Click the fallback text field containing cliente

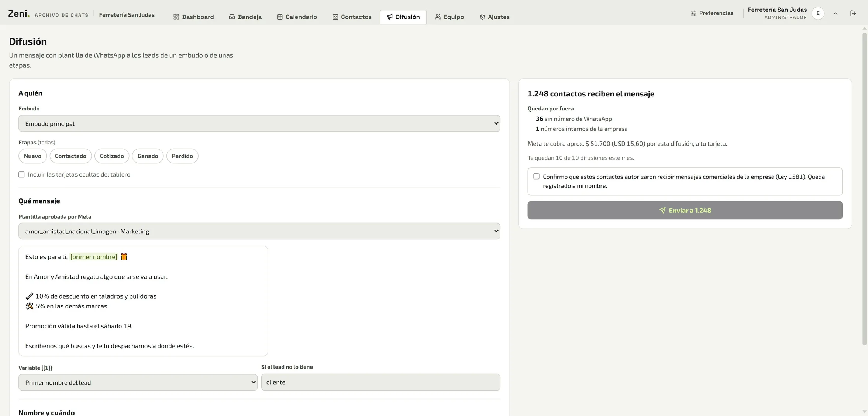click(381, 382)
